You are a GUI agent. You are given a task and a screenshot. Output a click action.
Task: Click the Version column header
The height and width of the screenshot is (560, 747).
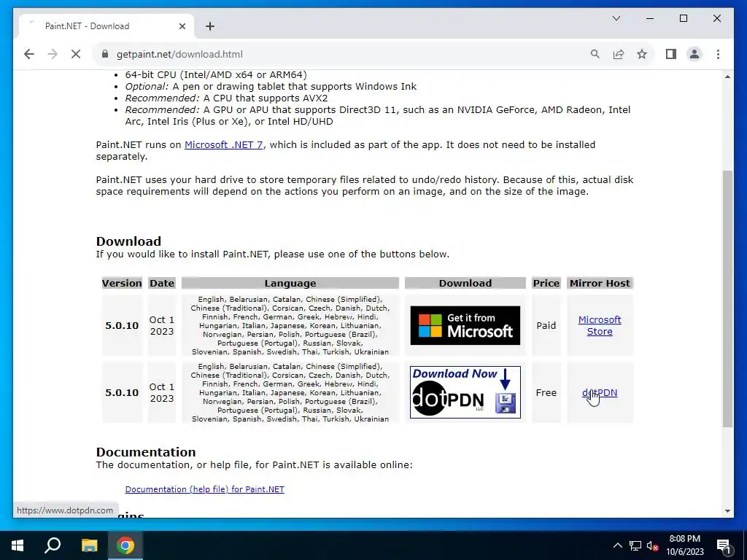[122, 284]
